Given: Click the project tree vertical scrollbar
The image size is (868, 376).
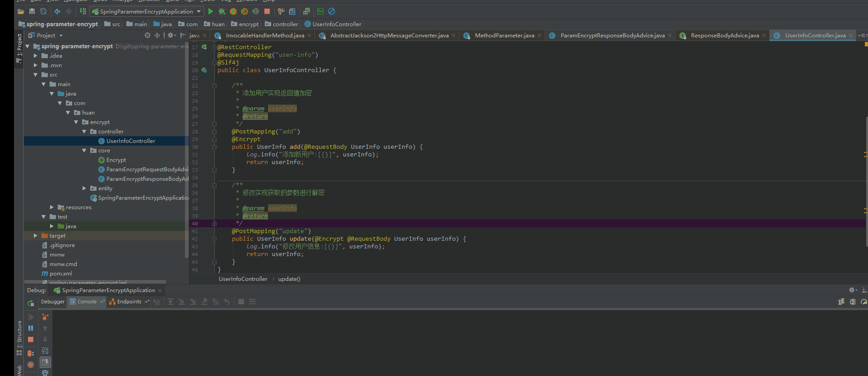Looking at the screenshot, I should click(187, 149).
